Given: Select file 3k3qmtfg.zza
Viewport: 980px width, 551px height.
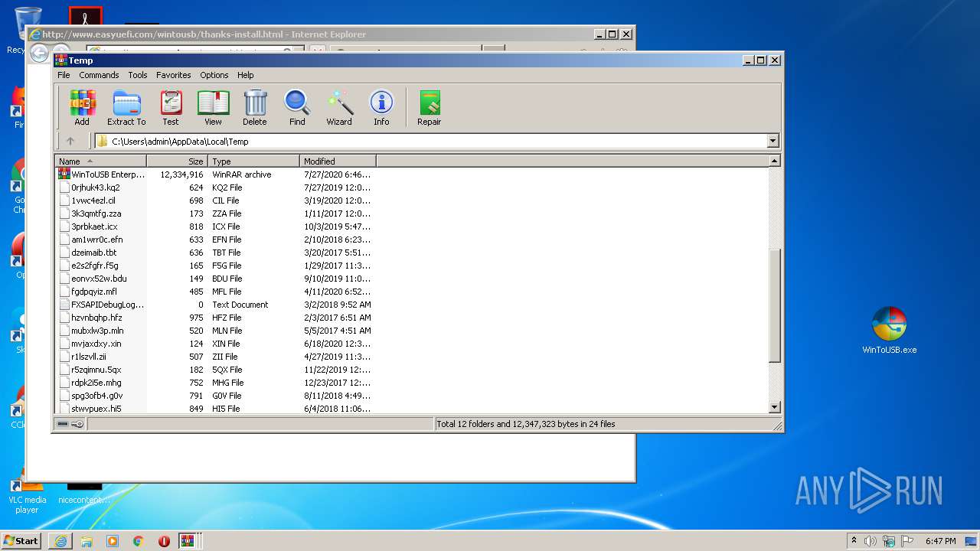Looking at the screenshot, I should [96, 214].
